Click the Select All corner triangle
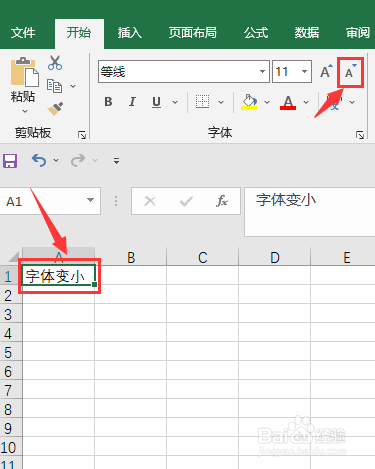 pos(14,257)
